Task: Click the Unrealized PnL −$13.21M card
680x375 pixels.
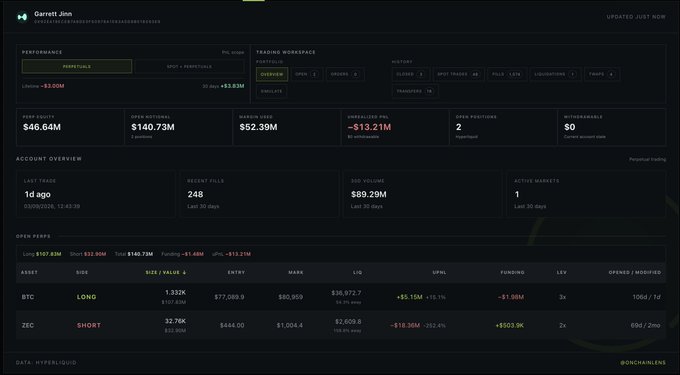Action: [x=395, y=127]
